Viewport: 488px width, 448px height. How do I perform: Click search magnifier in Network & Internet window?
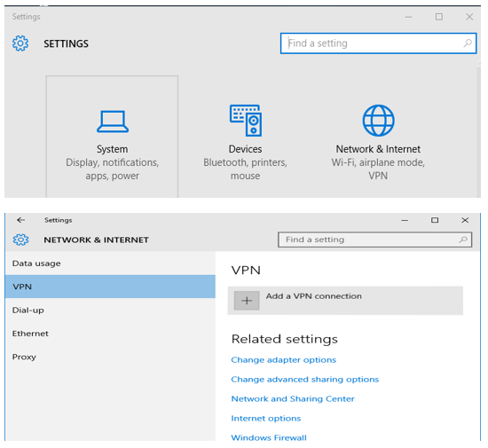(463, 240)
